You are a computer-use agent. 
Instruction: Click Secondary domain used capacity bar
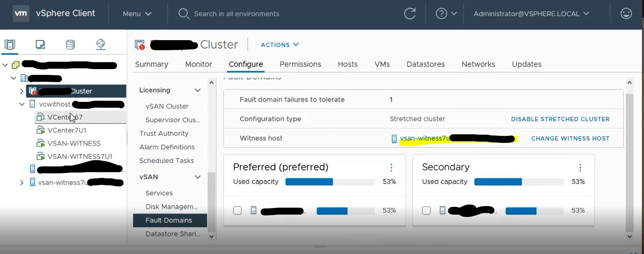tap(519, 182)
